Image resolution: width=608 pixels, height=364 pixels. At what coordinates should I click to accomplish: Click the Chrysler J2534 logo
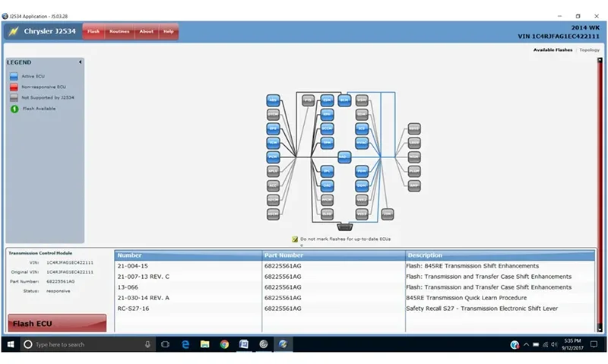43,31
